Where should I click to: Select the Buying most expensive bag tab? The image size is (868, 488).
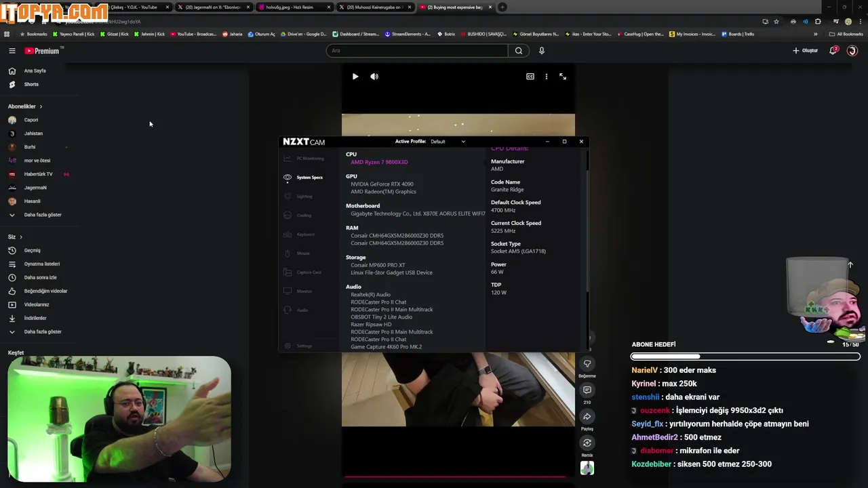[x=456, y=7]
